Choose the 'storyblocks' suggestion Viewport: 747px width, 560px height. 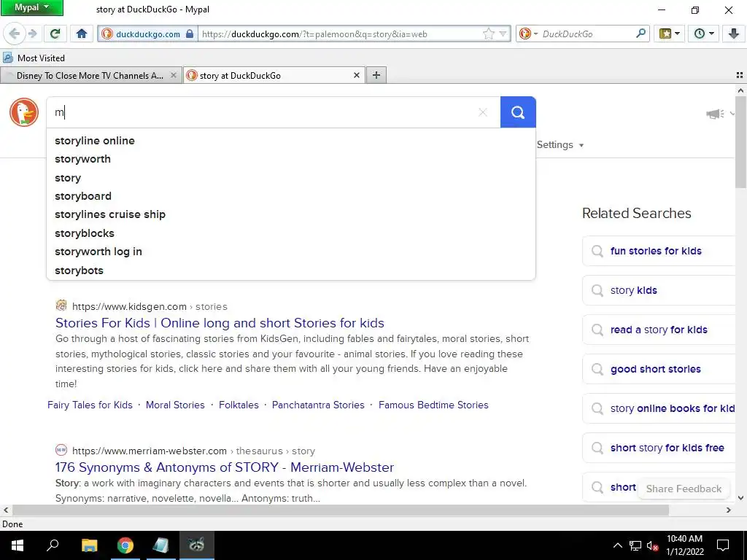pyautogui.click(x=290, y=233)
